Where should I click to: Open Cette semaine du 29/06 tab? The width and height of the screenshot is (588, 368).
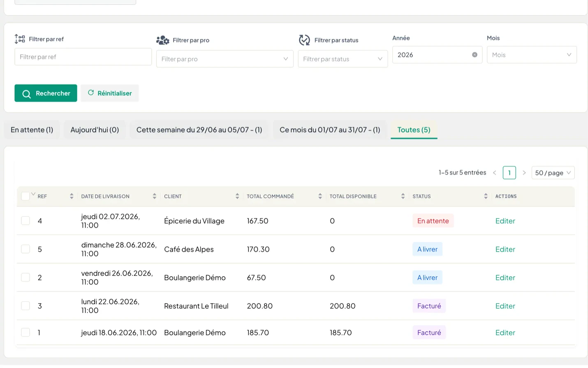point(199,130)
